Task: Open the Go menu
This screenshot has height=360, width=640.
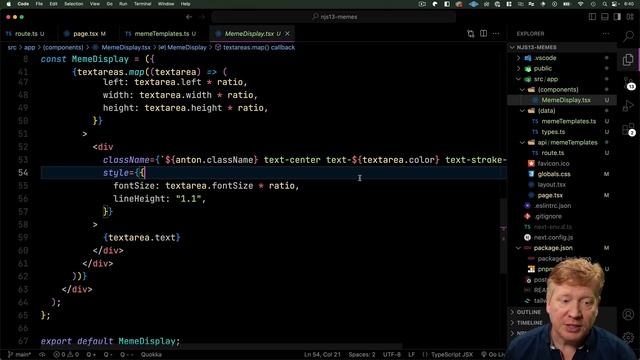Action: (109, 4)
